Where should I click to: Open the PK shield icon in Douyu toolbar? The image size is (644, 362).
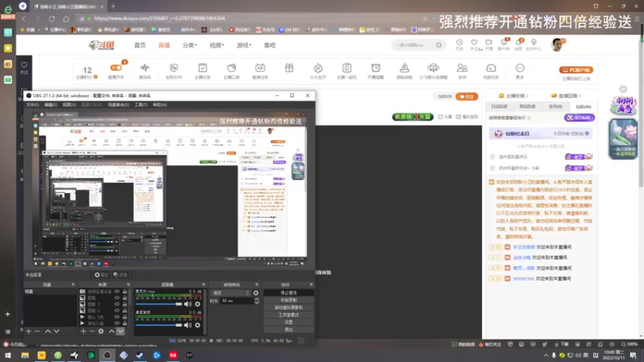point(174,68)
